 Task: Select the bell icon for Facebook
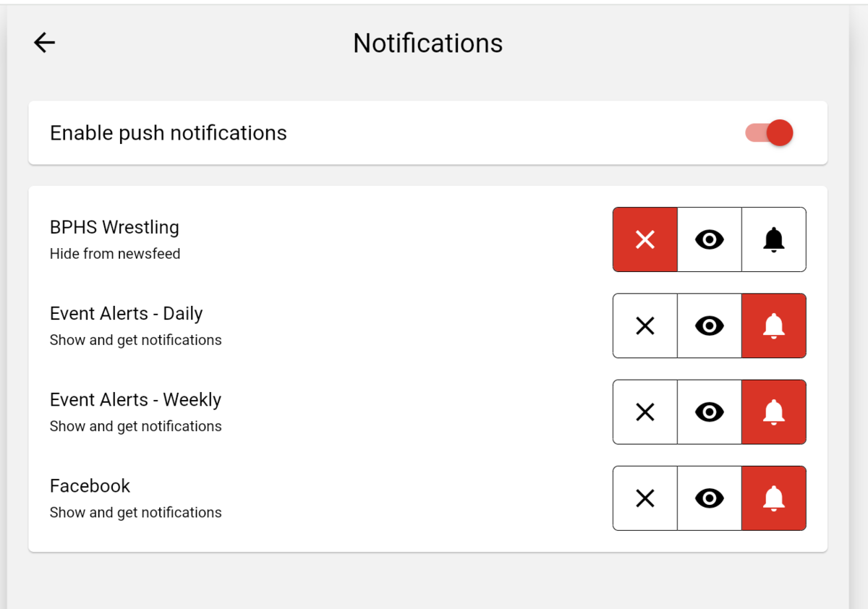(773, 498)
